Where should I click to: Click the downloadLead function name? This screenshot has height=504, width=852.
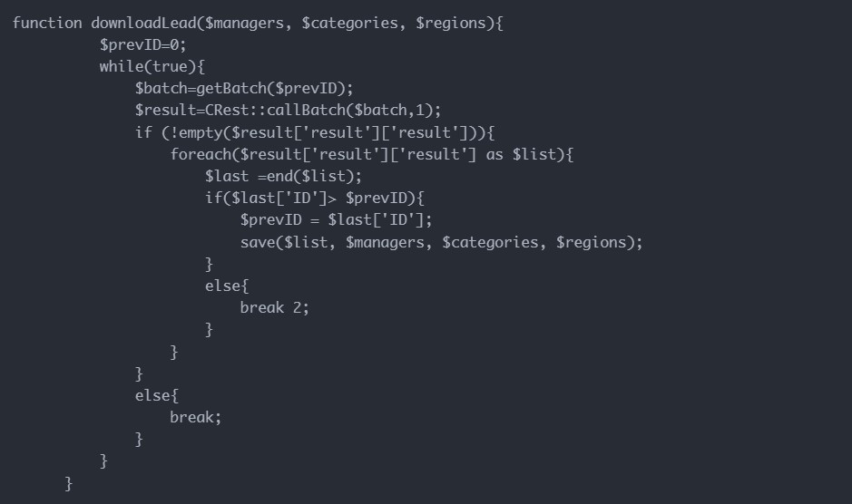[139, 23]
